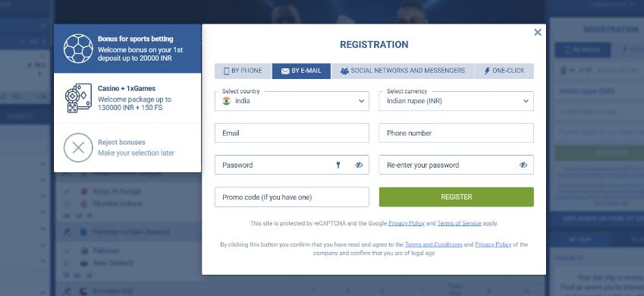Screen dimensions: 644x296
Task: Switch to the By Phone tab
Action: pyautogui.click(x=243, y=71)
